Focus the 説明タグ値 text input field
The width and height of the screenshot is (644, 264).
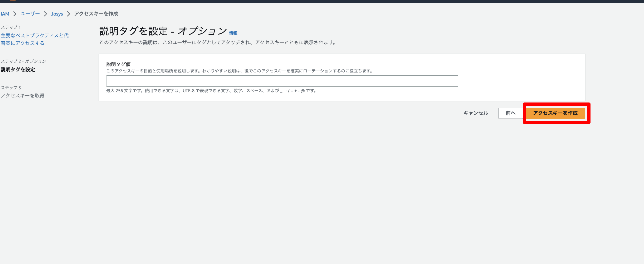(x=282, y=81)
